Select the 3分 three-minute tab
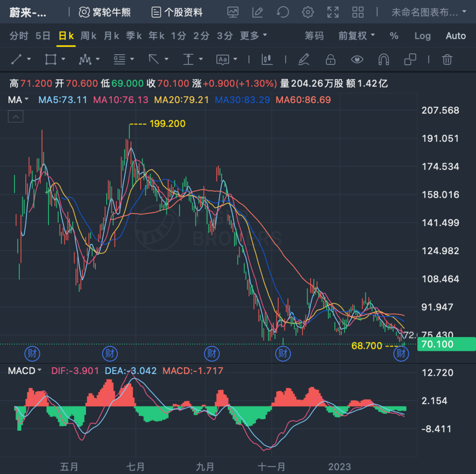This screenshot has width=476, height=474. pos(225,36)
